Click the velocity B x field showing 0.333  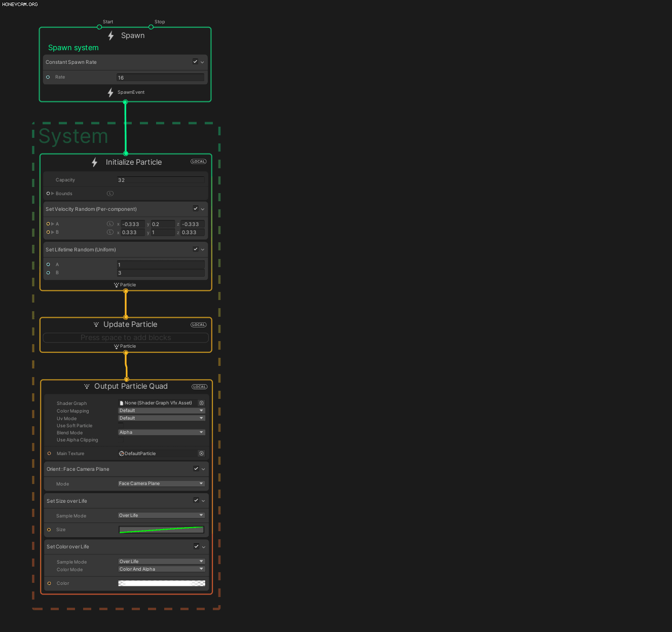[x=133, y=232]
